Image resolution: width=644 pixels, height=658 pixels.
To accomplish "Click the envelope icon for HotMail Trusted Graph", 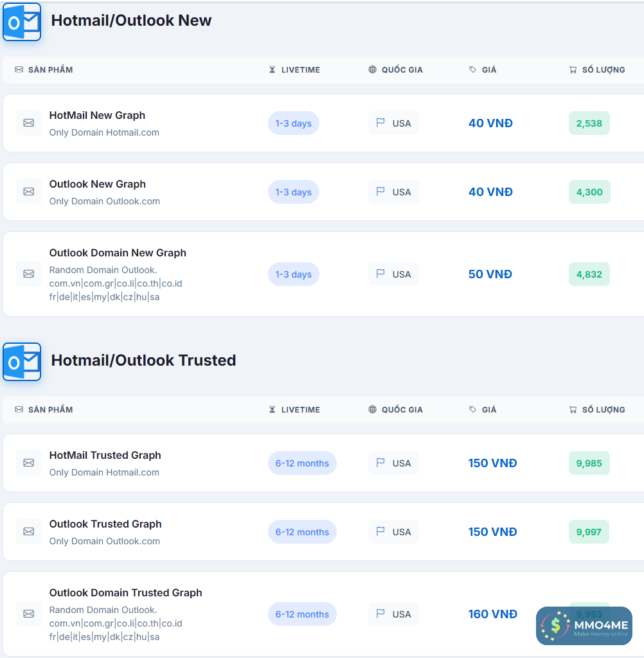I will click(29, 463).
